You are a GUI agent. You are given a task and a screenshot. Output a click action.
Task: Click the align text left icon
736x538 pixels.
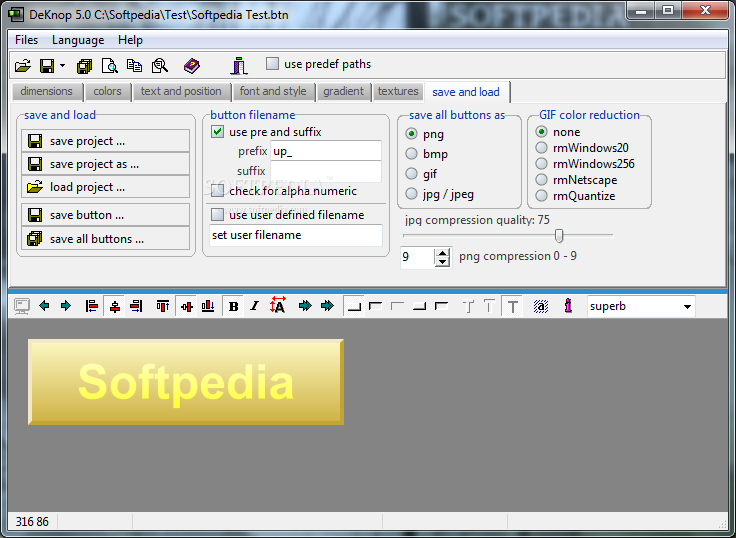coord(92,306)
